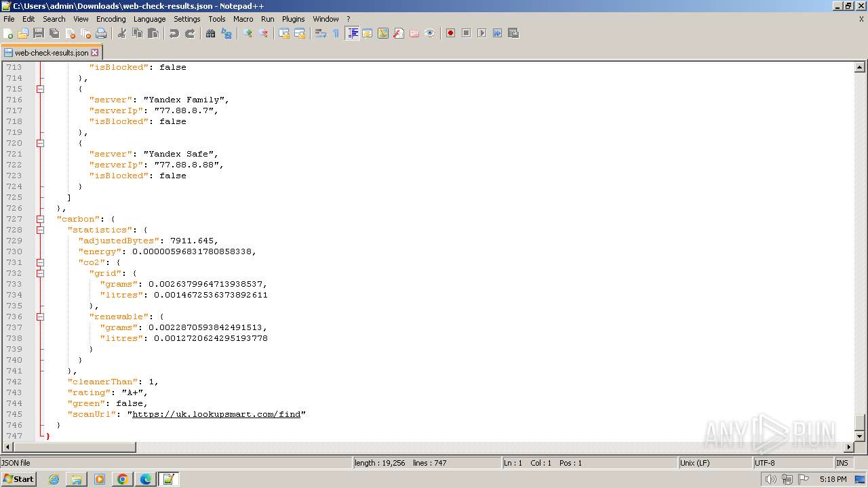Open Find dialog via the binoculars icon
Image resolution: width=868 pixels, height=488 pixels.
211,33
